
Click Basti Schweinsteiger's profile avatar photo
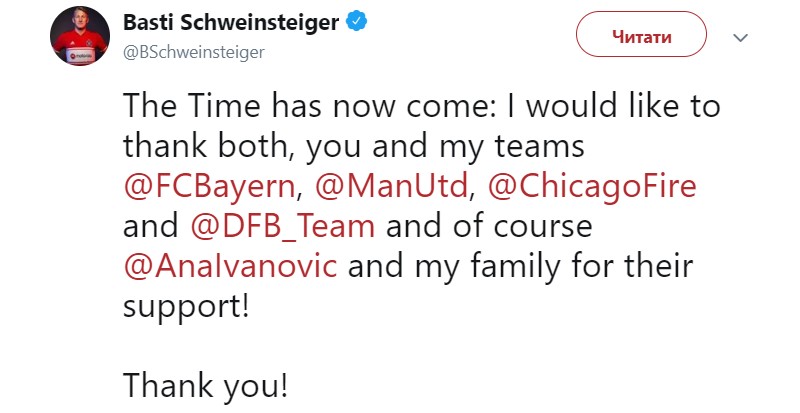click(78, 37)
